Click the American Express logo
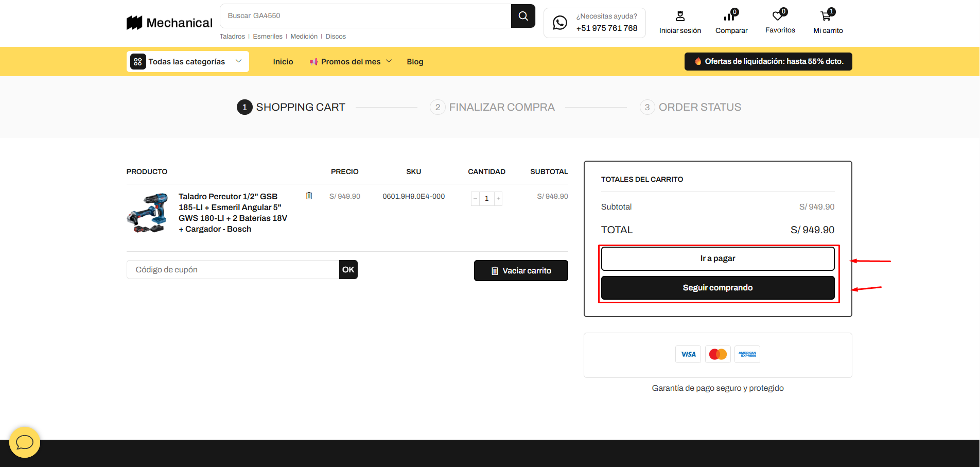The height and width of the screenshot is (467, 980). coord(747,354)
